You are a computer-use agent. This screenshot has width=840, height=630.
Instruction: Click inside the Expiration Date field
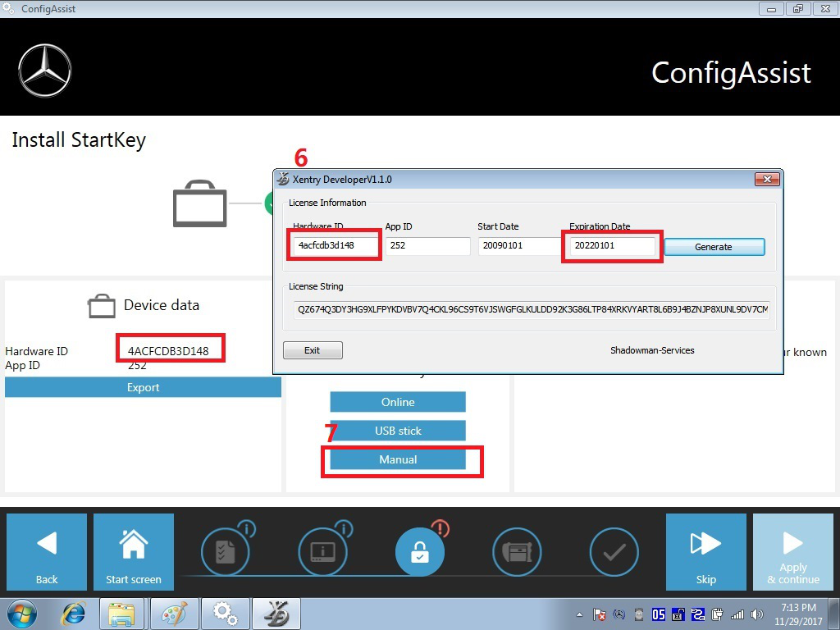click(612, 245)
